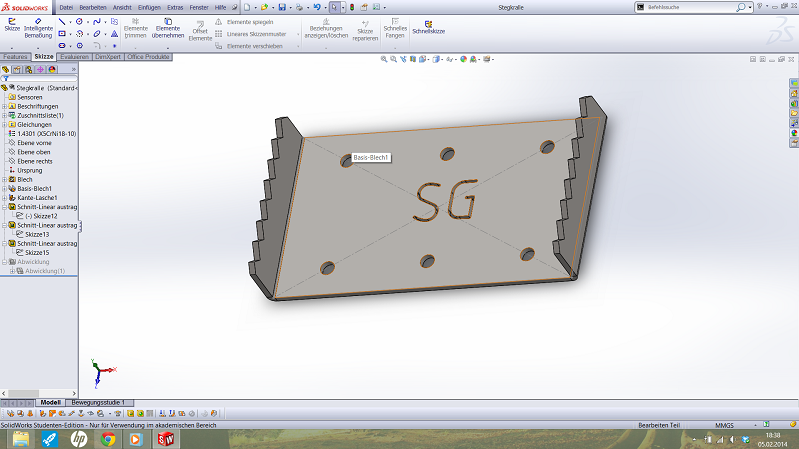Open the Extras menu

(175, 7)
